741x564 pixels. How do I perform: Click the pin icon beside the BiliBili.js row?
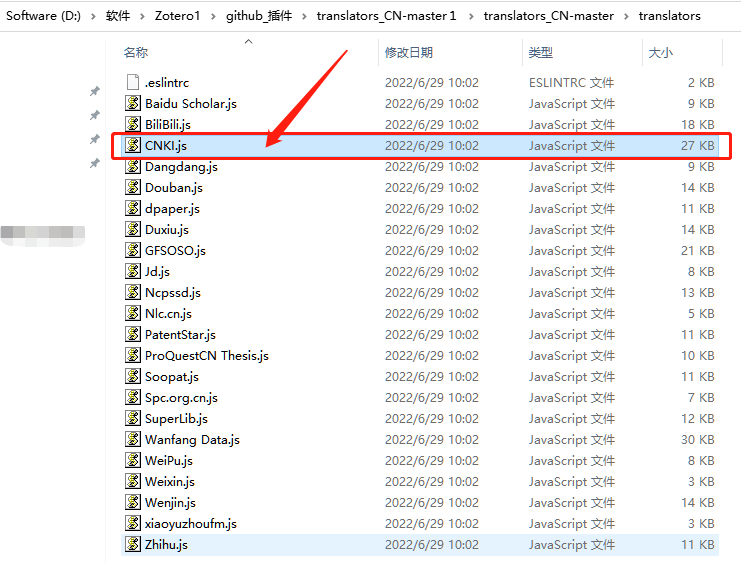[x=95, y=139]
